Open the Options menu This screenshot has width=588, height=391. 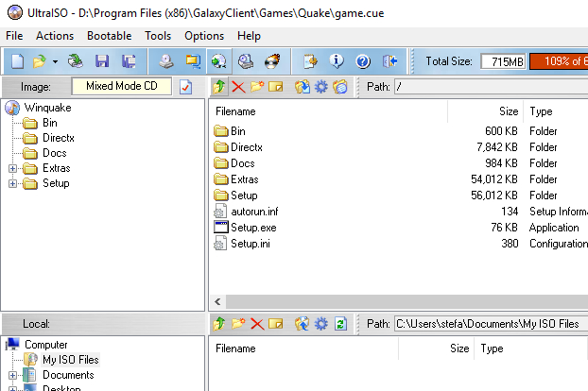(204, 36)
